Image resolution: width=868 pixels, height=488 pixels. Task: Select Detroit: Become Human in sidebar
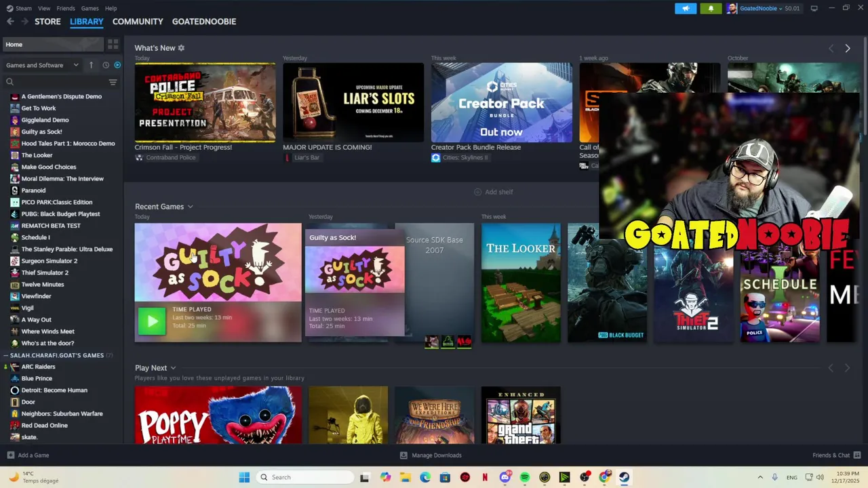point(54,390)
